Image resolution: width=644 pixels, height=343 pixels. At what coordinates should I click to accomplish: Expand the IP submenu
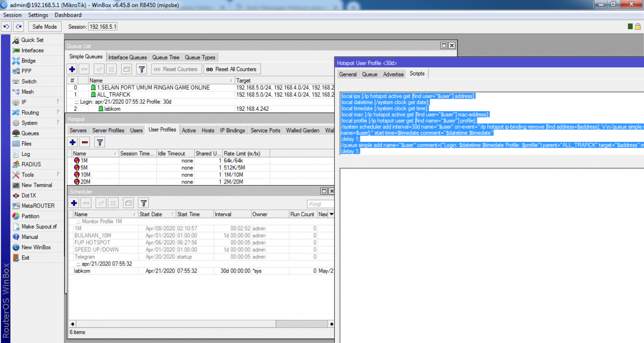pyautogui.click(x=24, y=102)
